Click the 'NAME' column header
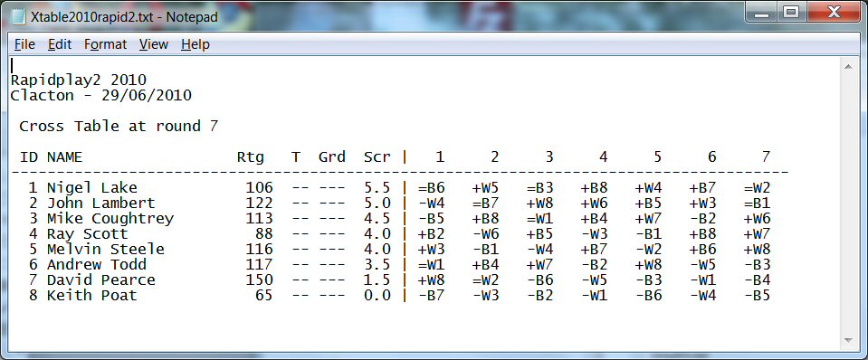The width and height of the screenshot is (868, 360). click(64, 157)
